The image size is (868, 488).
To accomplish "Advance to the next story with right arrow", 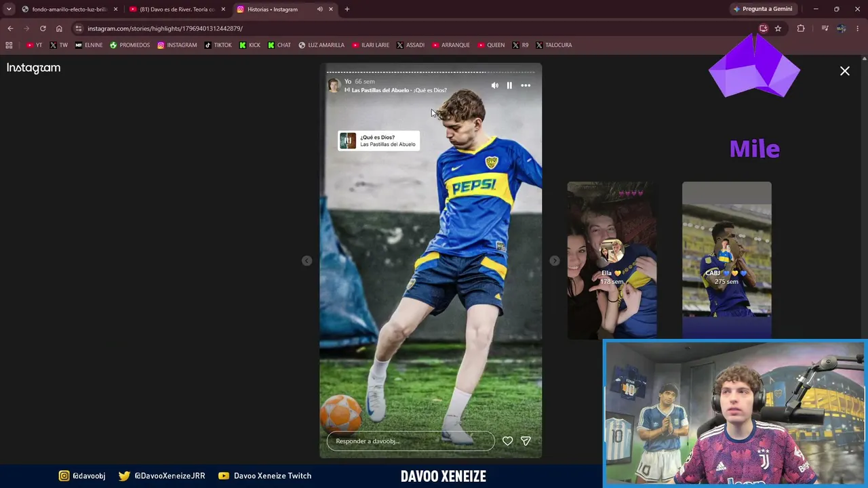I will point(555,261).
